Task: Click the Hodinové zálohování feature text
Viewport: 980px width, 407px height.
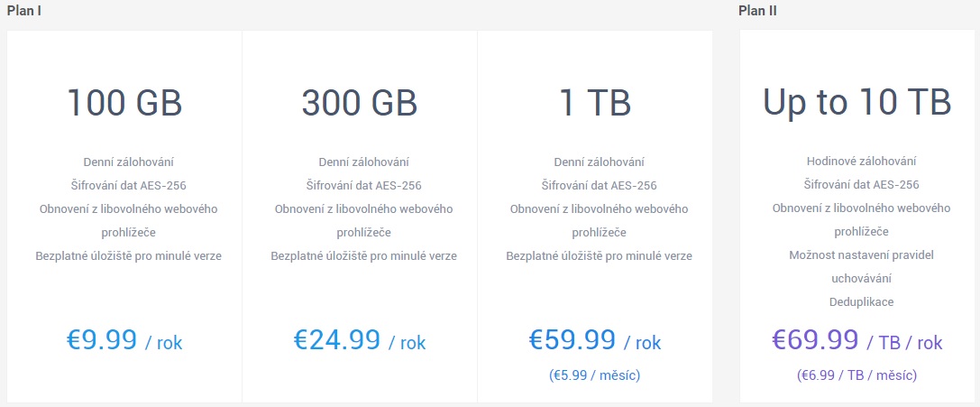Action: (861, 162)
